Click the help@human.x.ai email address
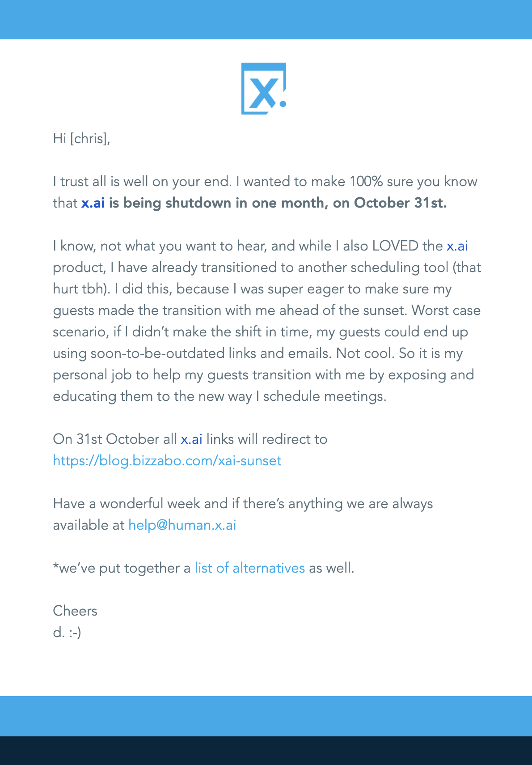 pyautogui.click(x=182, y=525)
